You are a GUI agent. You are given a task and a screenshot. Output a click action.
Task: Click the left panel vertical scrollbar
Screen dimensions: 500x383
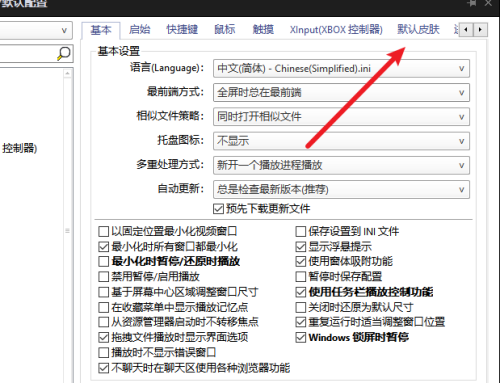[x=68, y=230]
